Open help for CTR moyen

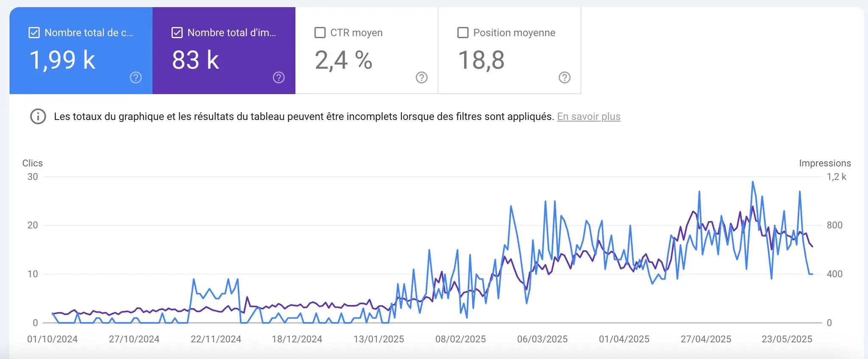pos(421,78)
